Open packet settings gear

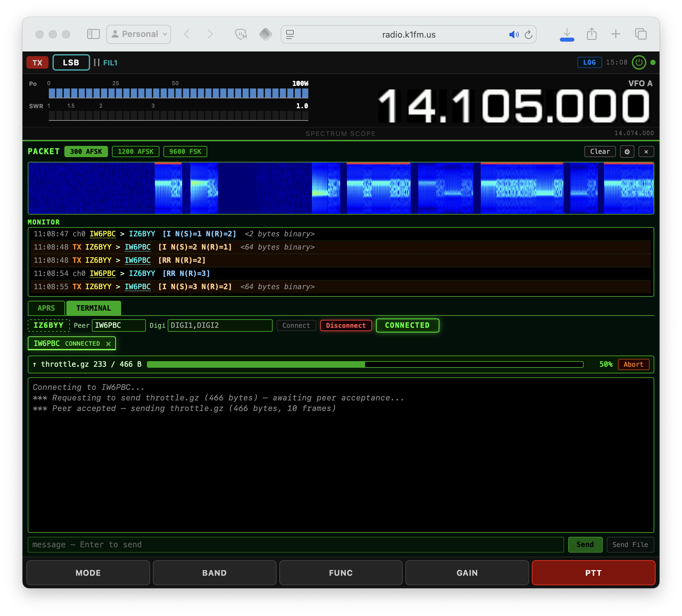(627, 152)
